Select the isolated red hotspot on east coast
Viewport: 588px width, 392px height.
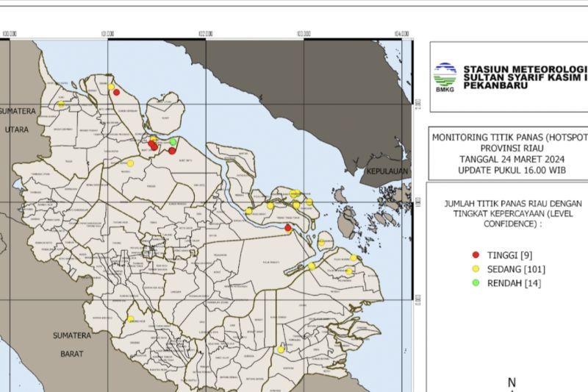coord(288,228)
